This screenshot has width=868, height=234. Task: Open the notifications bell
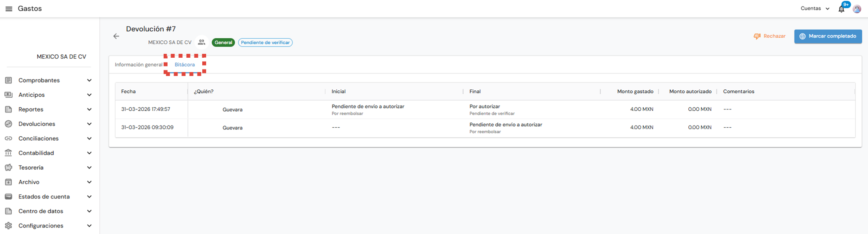(x=842, y=9)
